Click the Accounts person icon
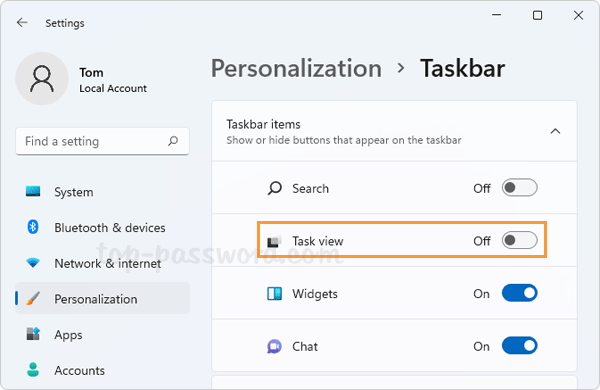Image resolution: width=600 pixels, height=390 pixels. (33, 370)
